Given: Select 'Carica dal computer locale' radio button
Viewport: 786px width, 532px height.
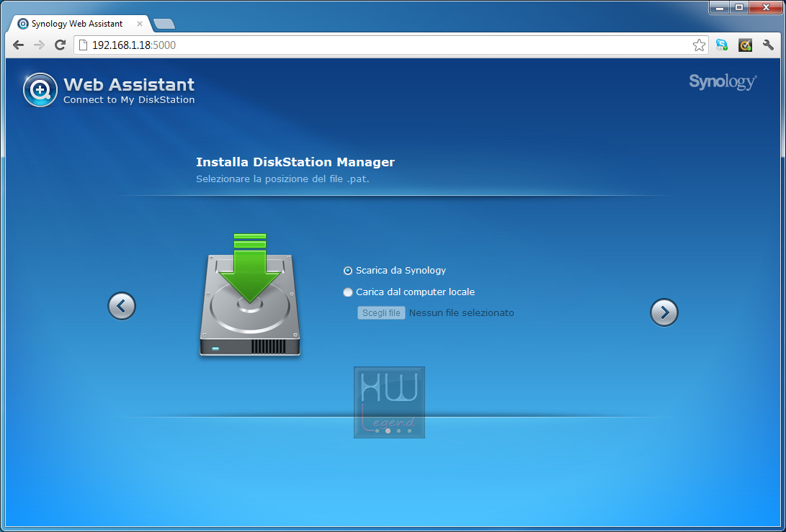Looking at the screenshot, I should tap(348, 292).
